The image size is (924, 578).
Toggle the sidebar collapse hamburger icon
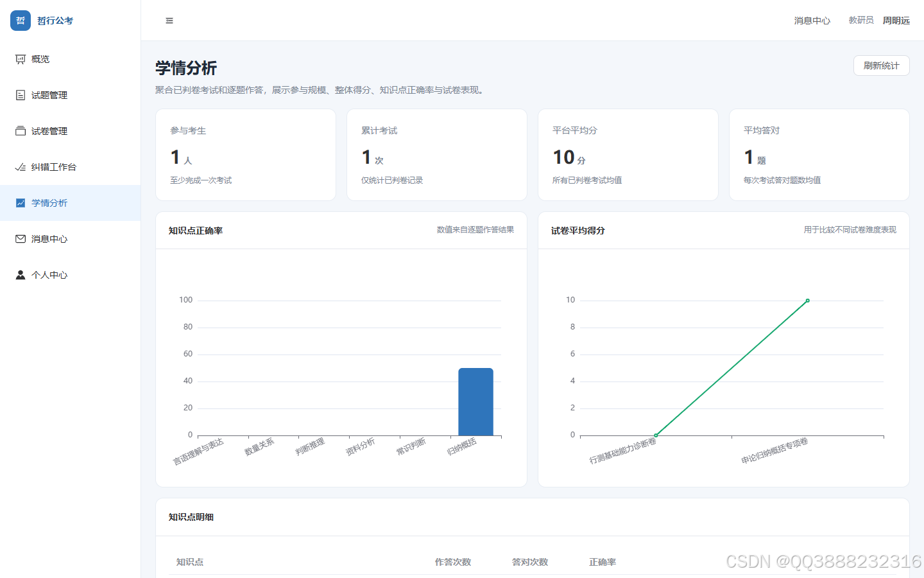[169, 21]
